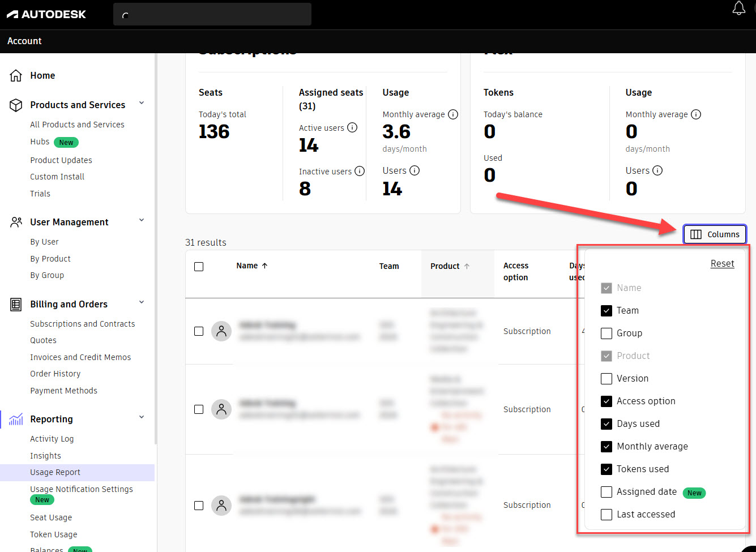Open Subscriptions and Contracts

pyautogui.click(x=83, y=324)
